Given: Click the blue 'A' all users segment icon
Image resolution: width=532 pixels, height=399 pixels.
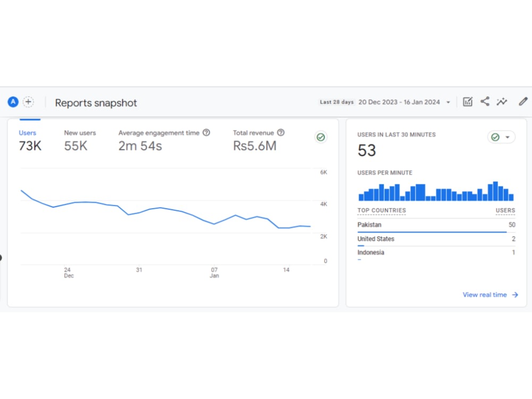Looking at the screenshot, I should [x=13, y=102].
